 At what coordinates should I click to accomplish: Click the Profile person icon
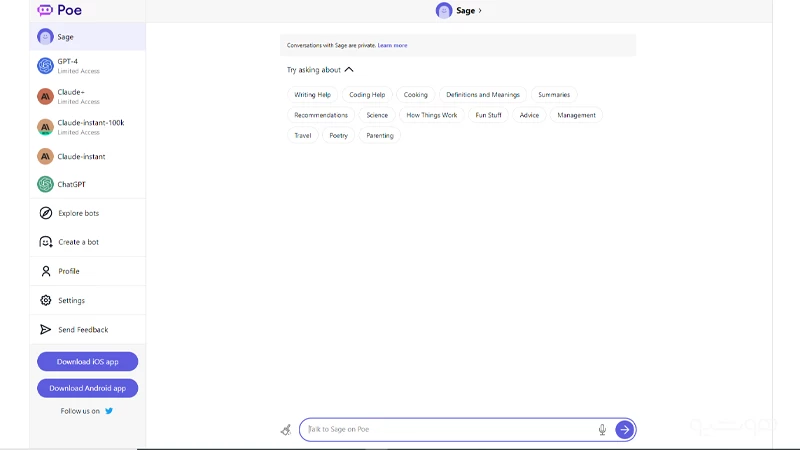click(x=46, y=271)
